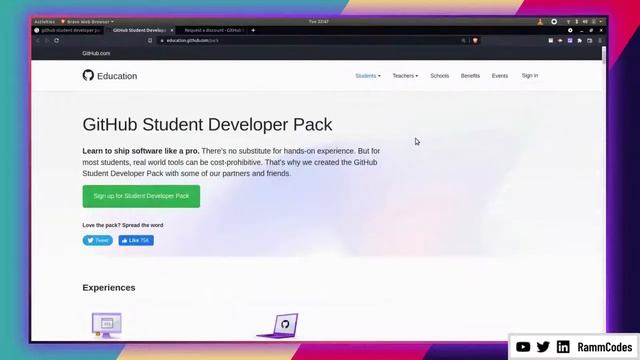Click the Twitter bird icon in overlay

click(x=543, y=347)
